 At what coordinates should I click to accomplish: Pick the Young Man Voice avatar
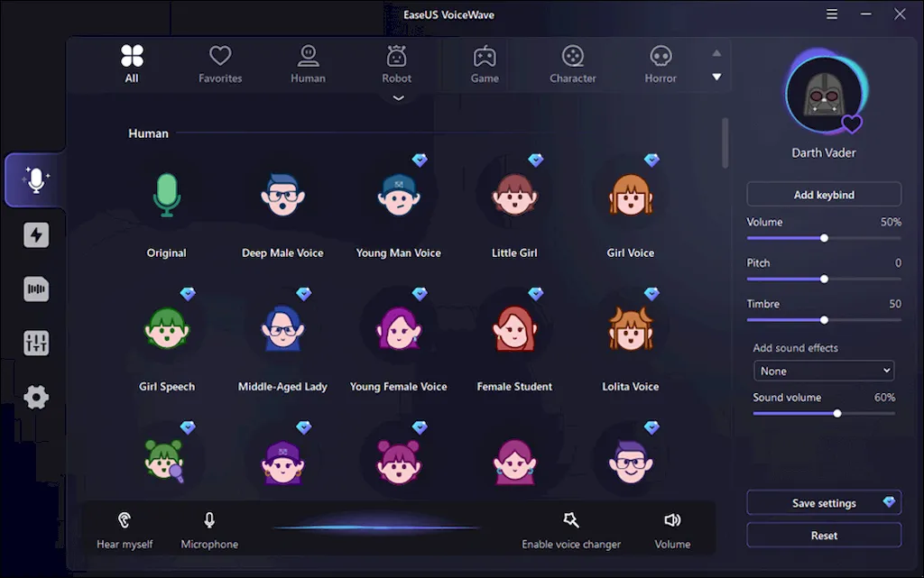tap(398, 195)
